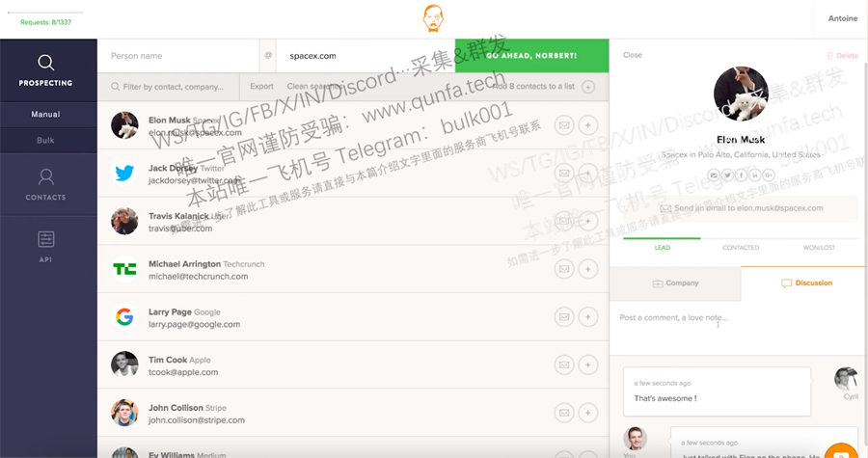
Task: Click the envelope icon in Jack Dorsey row
Action: point(564,174)
